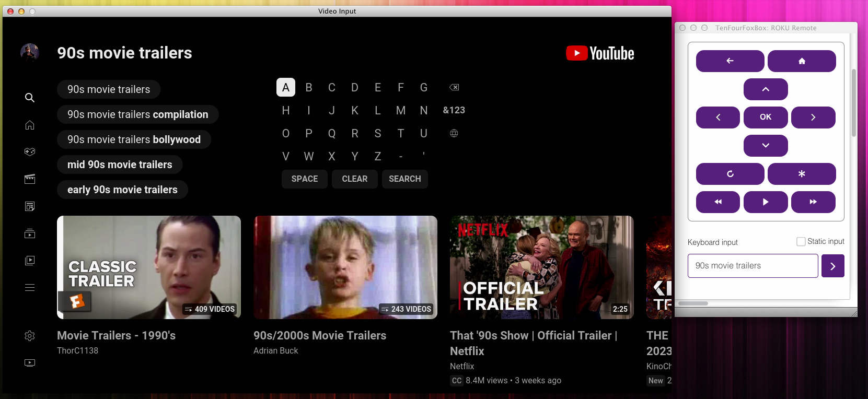Click the user profile avatar

(x=30, y=53)
